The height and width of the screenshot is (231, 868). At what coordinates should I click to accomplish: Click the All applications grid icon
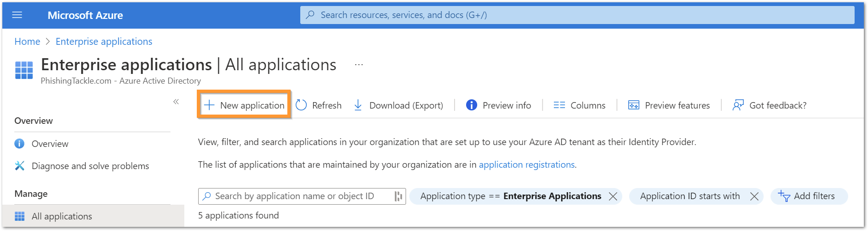point(19,216)
